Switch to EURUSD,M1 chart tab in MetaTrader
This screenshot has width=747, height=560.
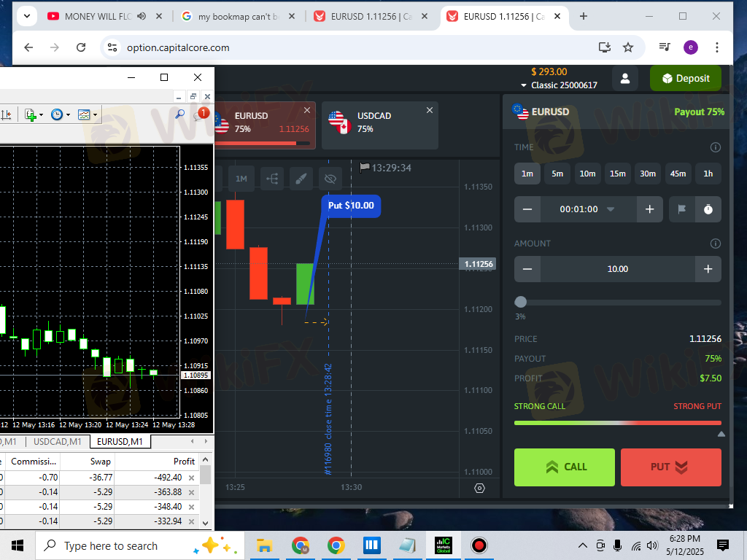coord(120,442)
